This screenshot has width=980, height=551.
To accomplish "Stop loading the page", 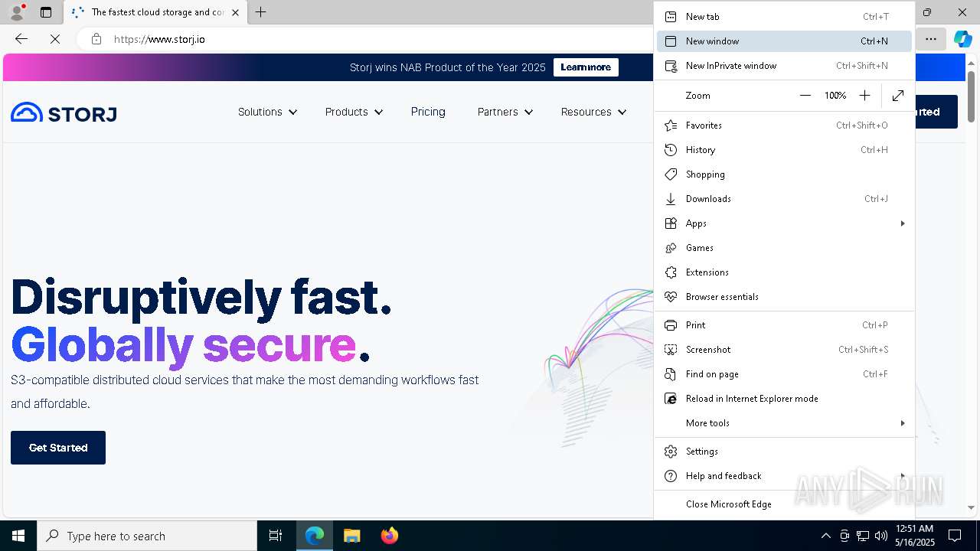I will tap(55, 39).
